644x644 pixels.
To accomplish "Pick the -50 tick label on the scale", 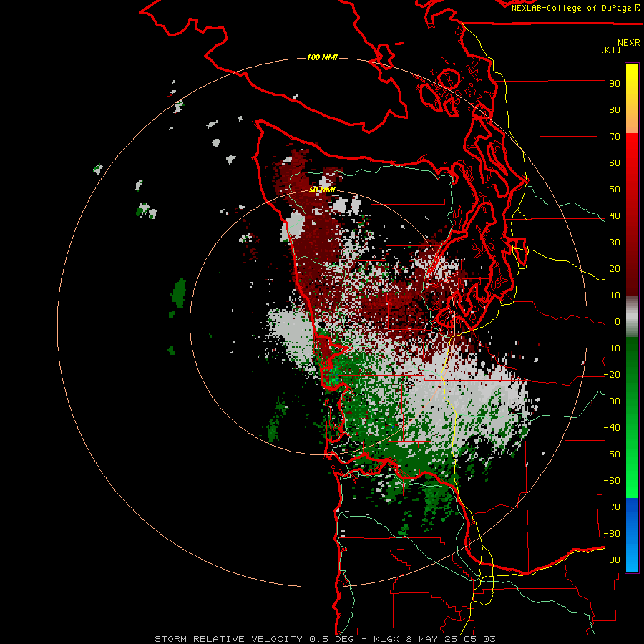I will pyautogui.click(x=612, y=454).
